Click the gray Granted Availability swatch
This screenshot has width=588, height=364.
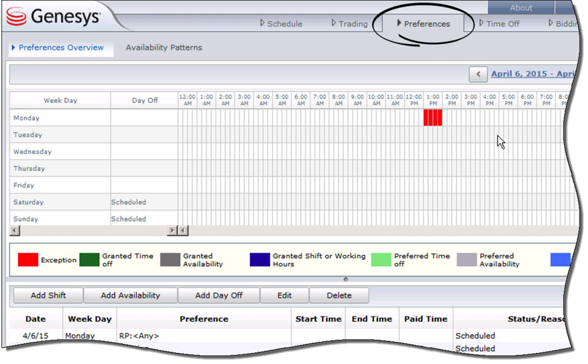tap(170, 259)
